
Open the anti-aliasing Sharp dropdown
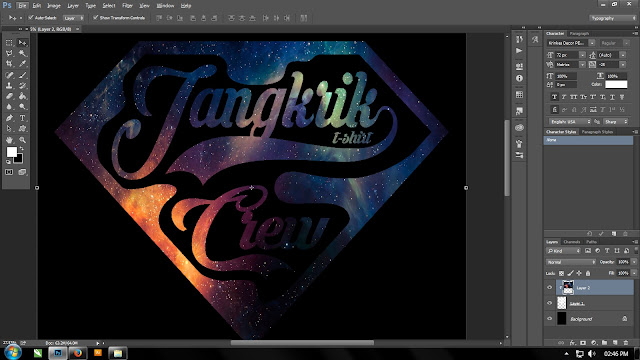pyautogui.click(x=616, y=122)
